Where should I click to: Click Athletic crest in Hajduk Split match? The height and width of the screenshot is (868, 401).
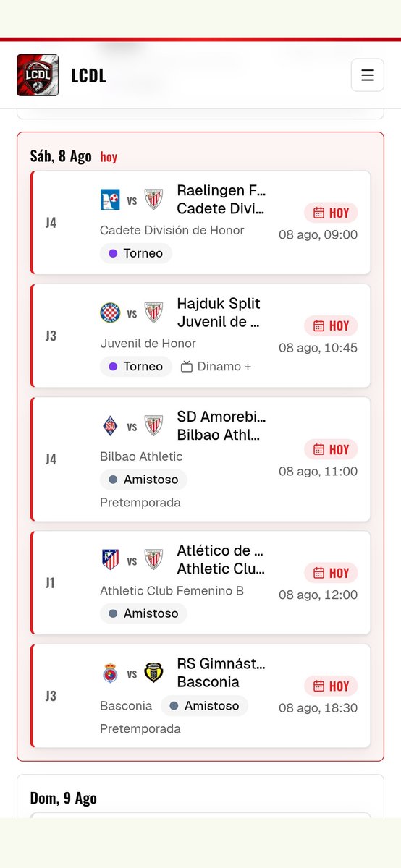click(x=153, y=312)
